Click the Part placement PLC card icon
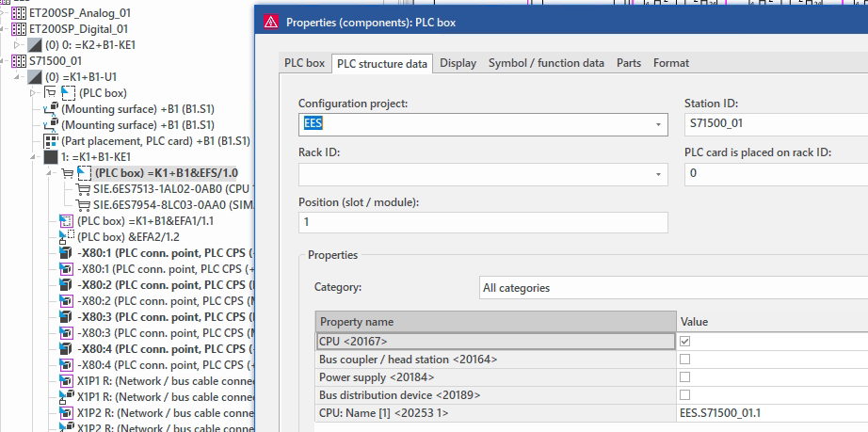868x432 pixels. [x=51, y=141]
